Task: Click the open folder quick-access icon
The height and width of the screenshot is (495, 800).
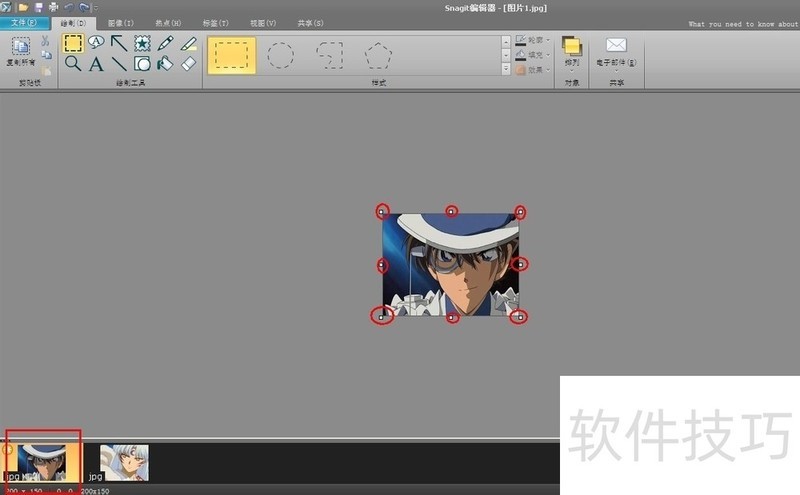Action: pos(23,7)
